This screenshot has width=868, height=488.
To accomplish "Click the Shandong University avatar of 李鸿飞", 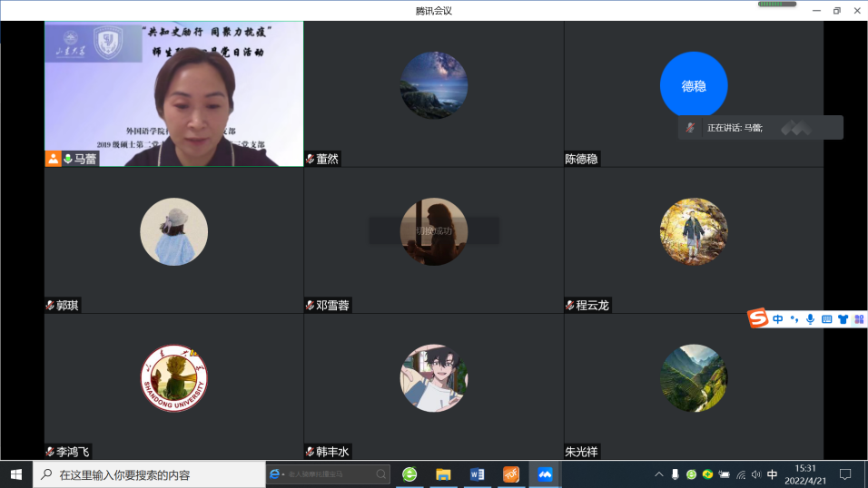I will [x=173, y=378].
